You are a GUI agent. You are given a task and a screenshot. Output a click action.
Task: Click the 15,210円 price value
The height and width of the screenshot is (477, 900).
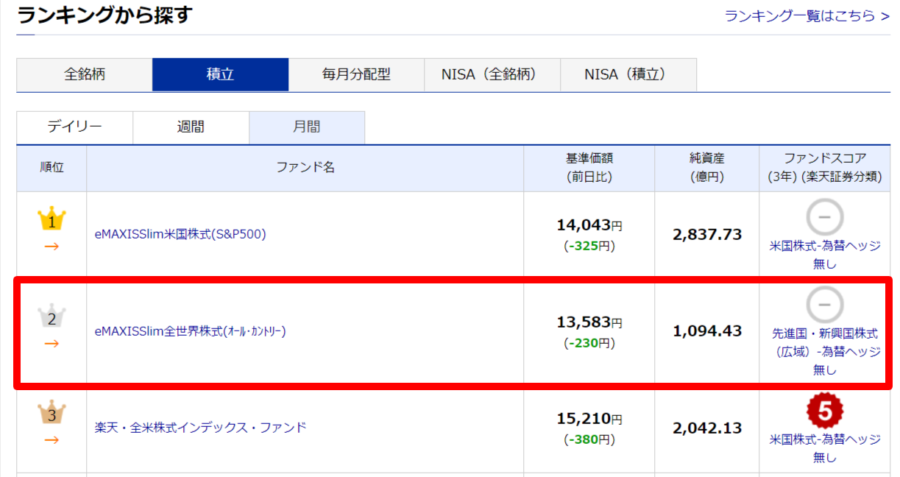coord(589,419)
